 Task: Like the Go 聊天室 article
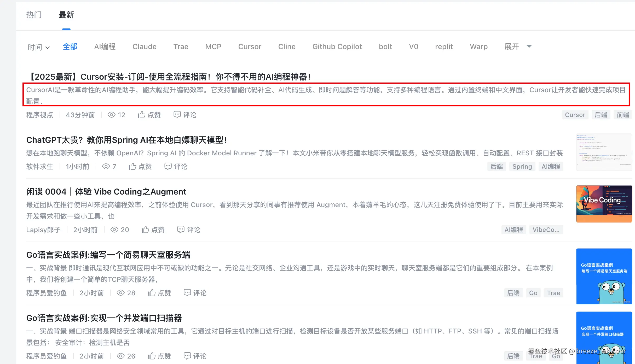click(x=160, y=293)
